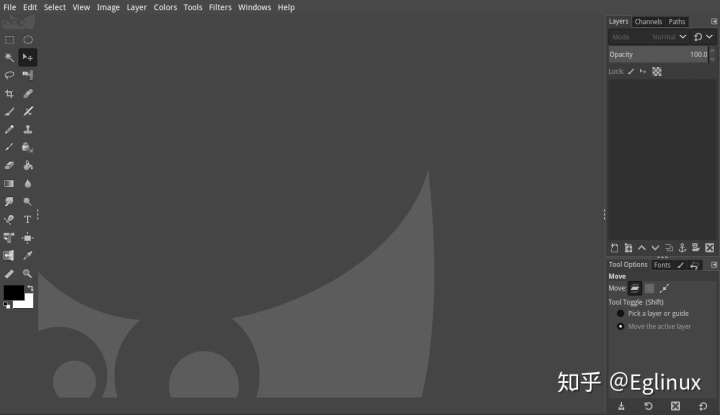Select the Eraser tool

(9, 165)
